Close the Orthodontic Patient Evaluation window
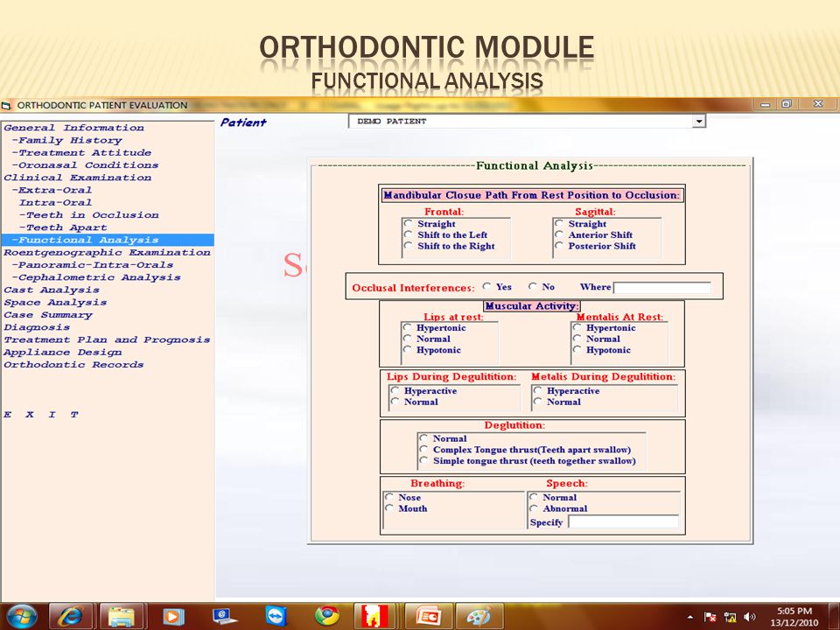The height and width of the screenshot is (630, 840). coord(818,104)
